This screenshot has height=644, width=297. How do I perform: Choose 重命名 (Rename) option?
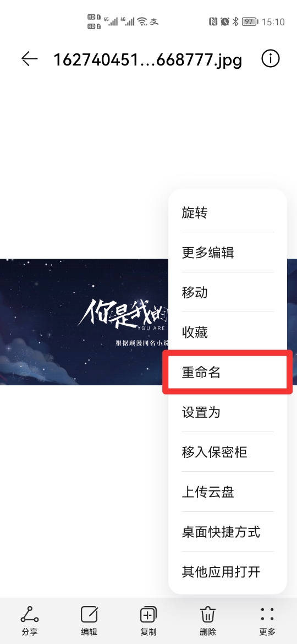(x=228, y=372)
